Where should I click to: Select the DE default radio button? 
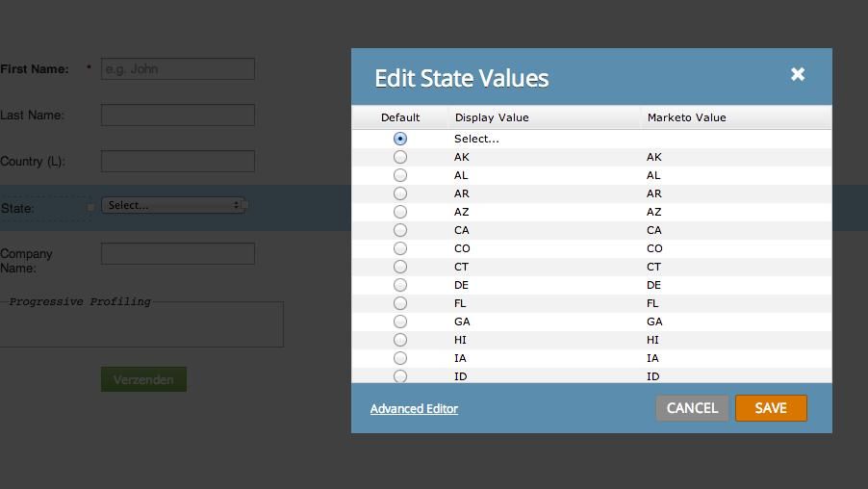pyautogui.click(x=400, y=285)
